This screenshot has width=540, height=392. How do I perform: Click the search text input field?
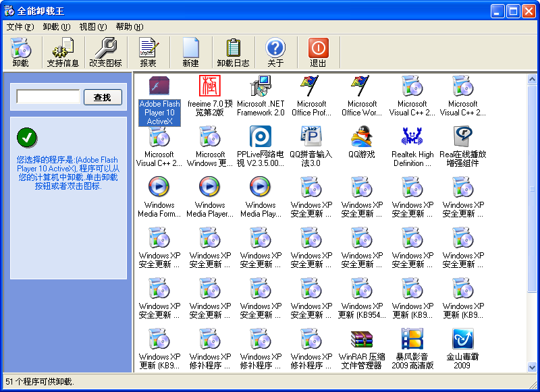pos(48,97)
